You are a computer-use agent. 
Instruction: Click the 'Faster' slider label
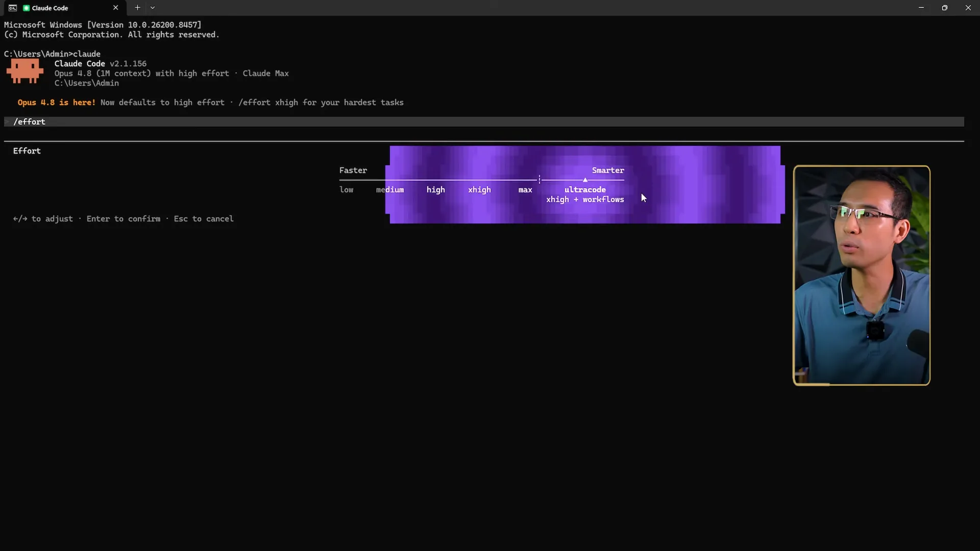[353, 170]
